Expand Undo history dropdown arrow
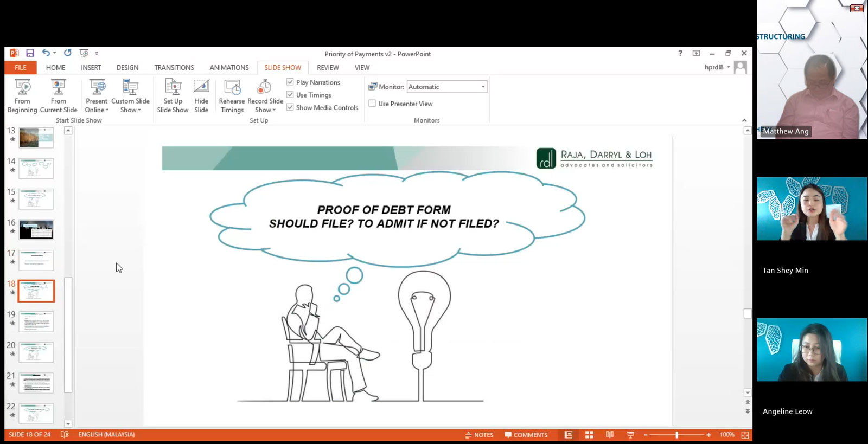The height and width of the screenshot is (444, 868). coord(55,53)
